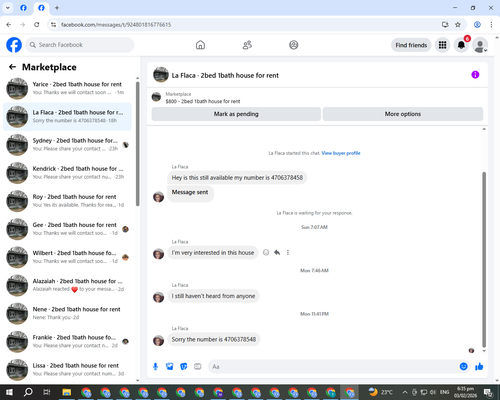Click the chat messages scrollbar

click(484, 260)
